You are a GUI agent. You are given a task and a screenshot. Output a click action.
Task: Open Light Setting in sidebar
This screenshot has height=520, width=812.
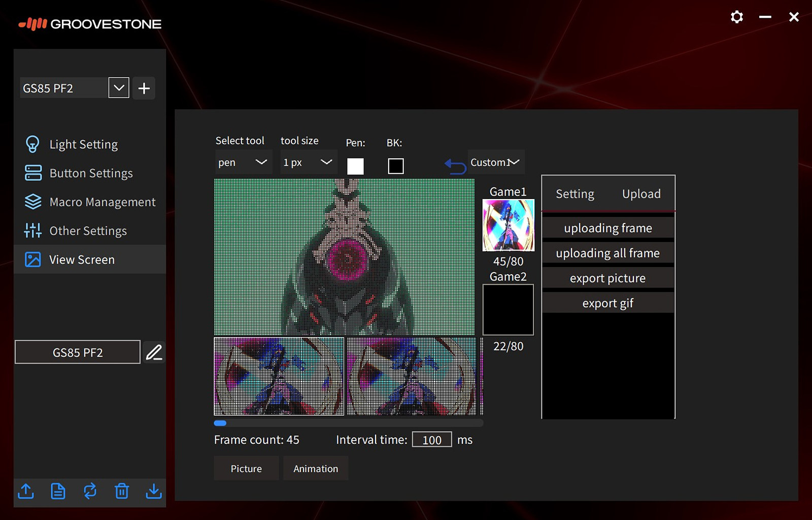[x=90, y=144]
